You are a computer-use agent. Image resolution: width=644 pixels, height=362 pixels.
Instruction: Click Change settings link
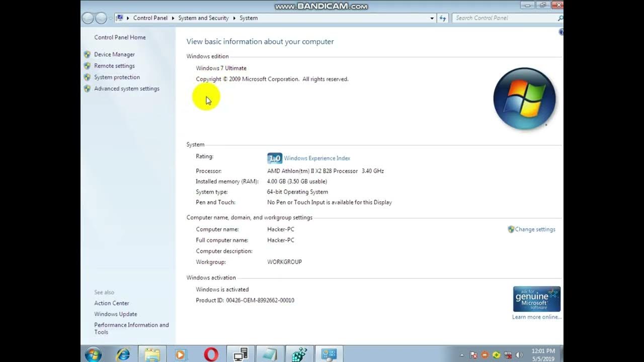coord(535,229)
